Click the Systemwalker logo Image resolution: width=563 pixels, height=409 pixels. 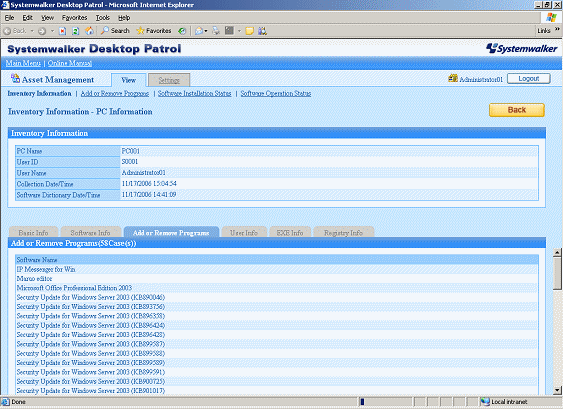coord(522,48)
